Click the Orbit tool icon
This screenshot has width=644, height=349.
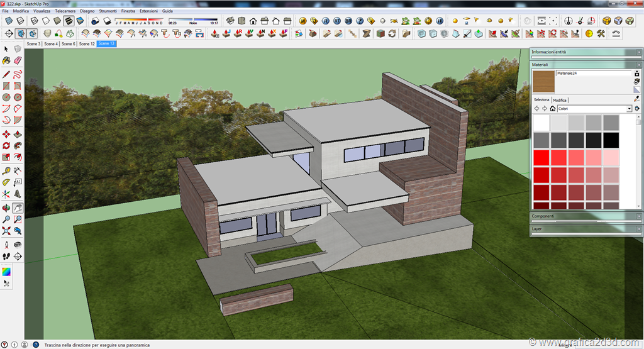[x=6, y=208]
